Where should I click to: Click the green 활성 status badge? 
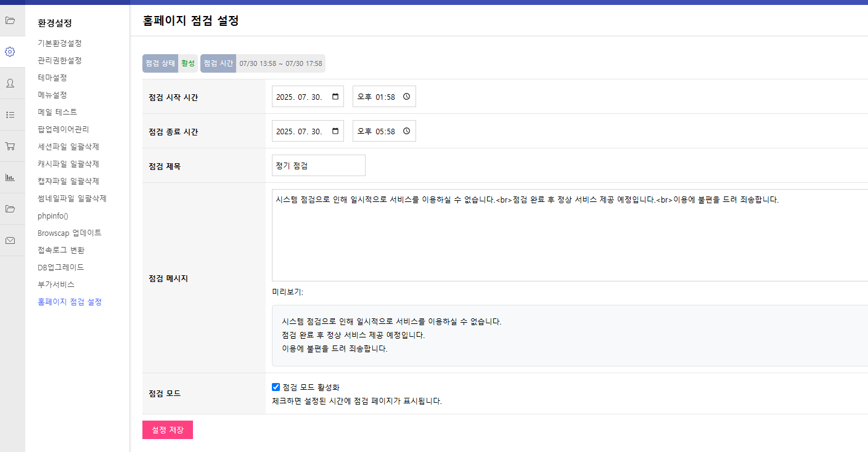(188, 63)
